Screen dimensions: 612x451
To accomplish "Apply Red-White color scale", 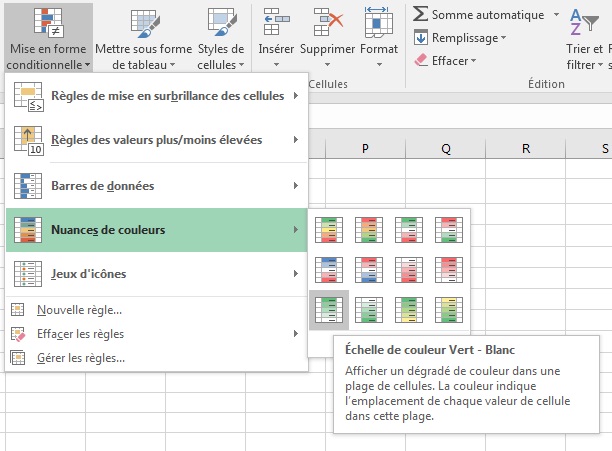I will click(x=449, y=270).
